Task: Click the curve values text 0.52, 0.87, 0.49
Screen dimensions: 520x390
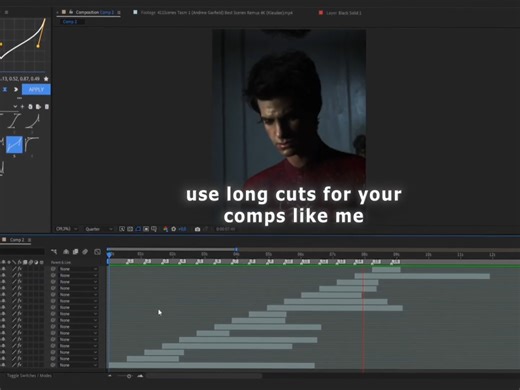Action: (24, 79)
